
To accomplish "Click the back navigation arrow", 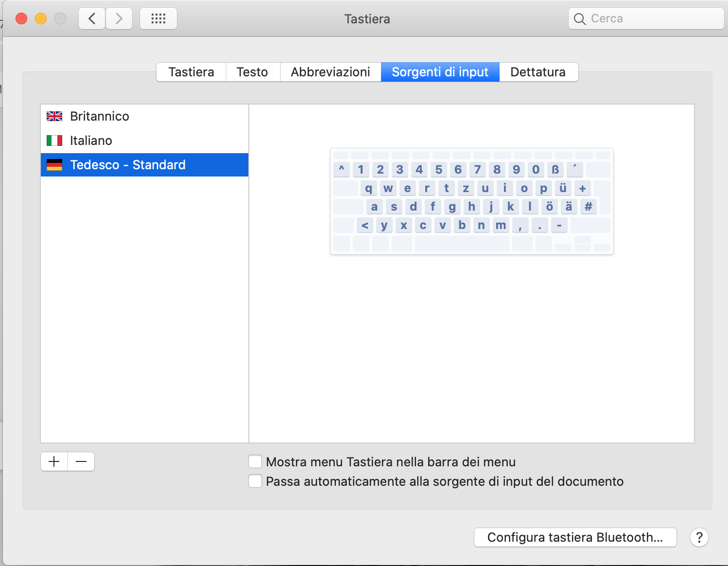I will click(x=92, y=19).
